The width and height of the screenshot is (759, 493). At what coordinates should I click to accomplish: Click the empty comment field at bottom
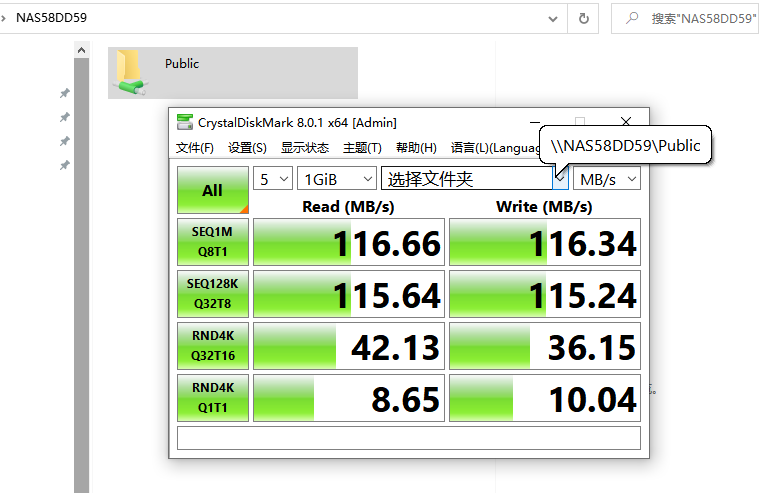409,438
